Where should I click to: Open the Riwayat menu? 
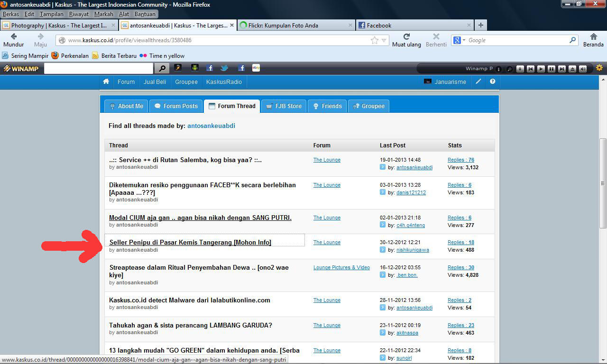coord(79,14)
